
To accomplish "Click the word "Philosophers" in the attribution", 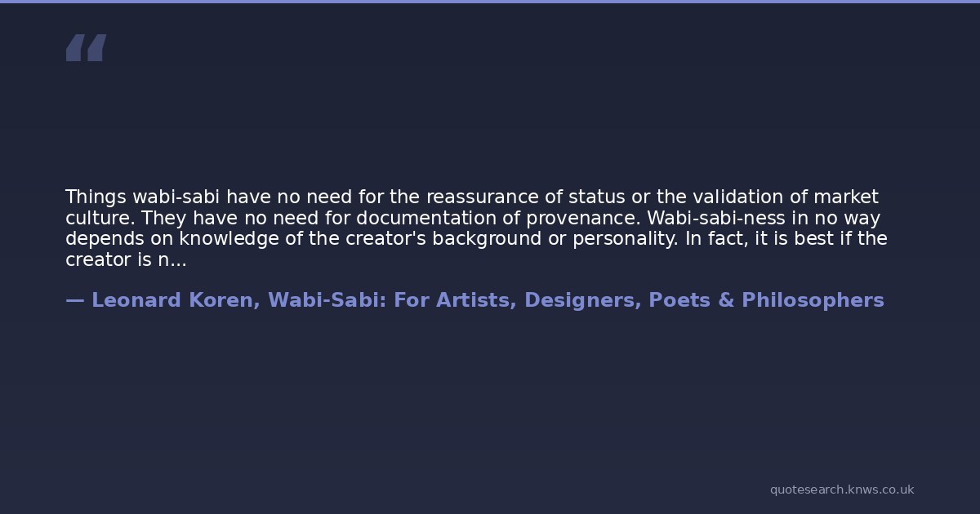I will point(813,300).
